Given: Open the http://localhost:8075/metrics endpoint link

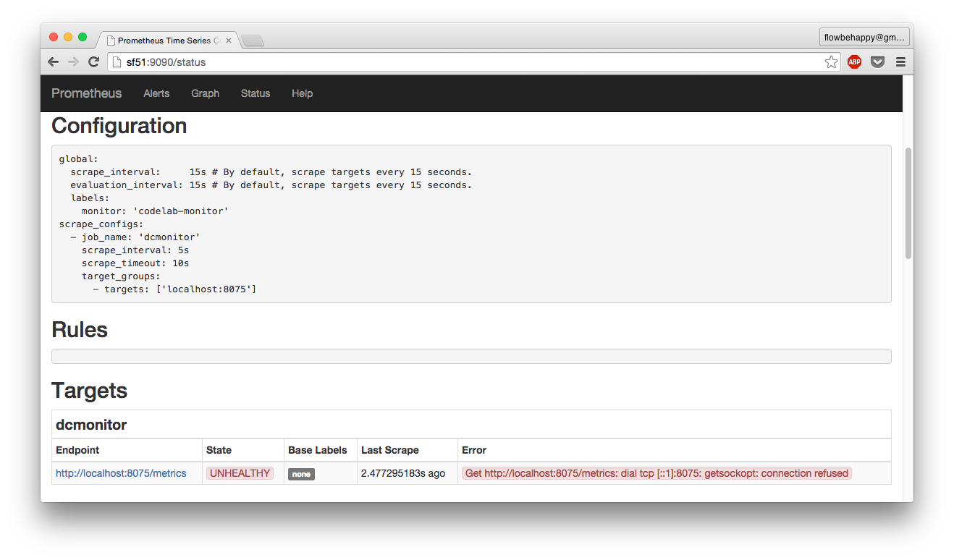Looking at the screenshot, I should (121, 473).
